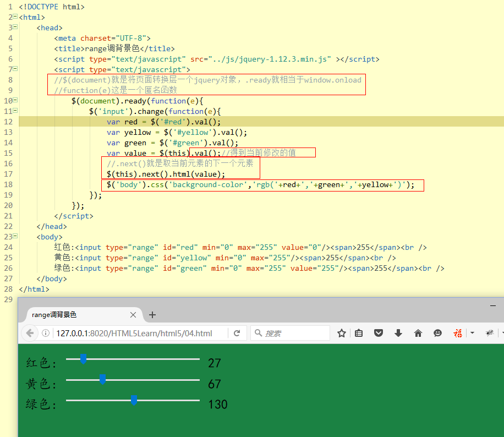Close the 'range调背景色' tab
Screen dimensions: 504x437
(133, 315)
